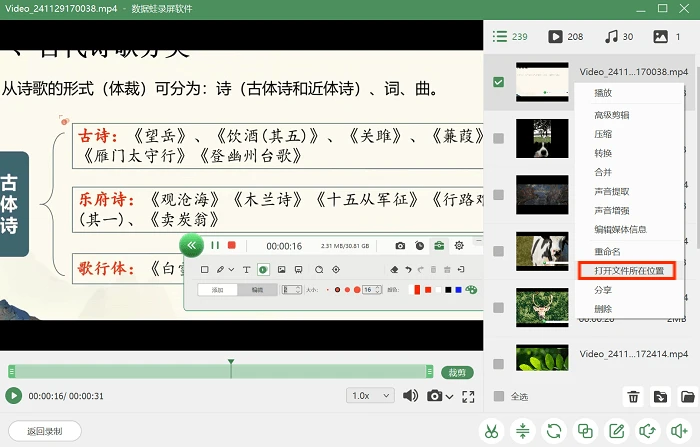700x447 pixels.
Task: Open the merge videos icon
Action: [585, 431]
